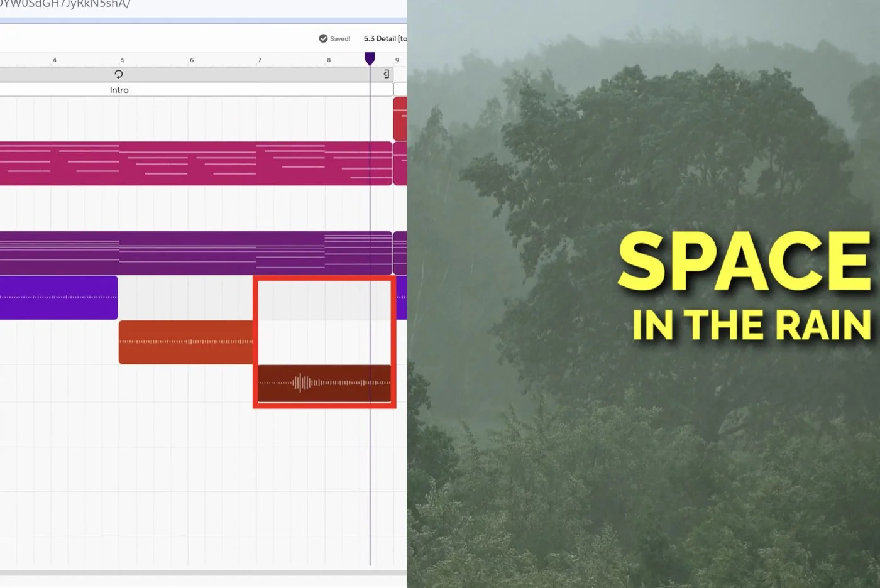Click the Saved! checkmark icon
The image size is (880, 588).
[323, 38]
